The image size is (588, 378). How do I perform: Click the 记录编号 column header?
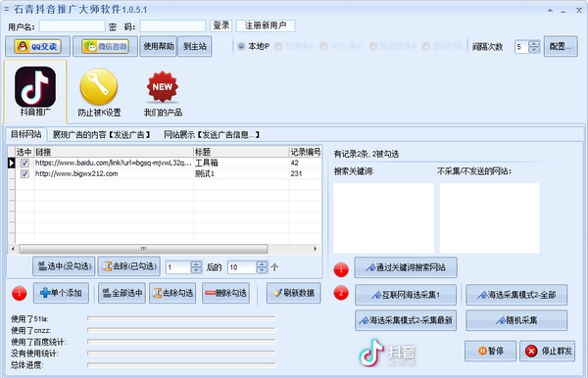pyautogui.click(x=305, y=152)
